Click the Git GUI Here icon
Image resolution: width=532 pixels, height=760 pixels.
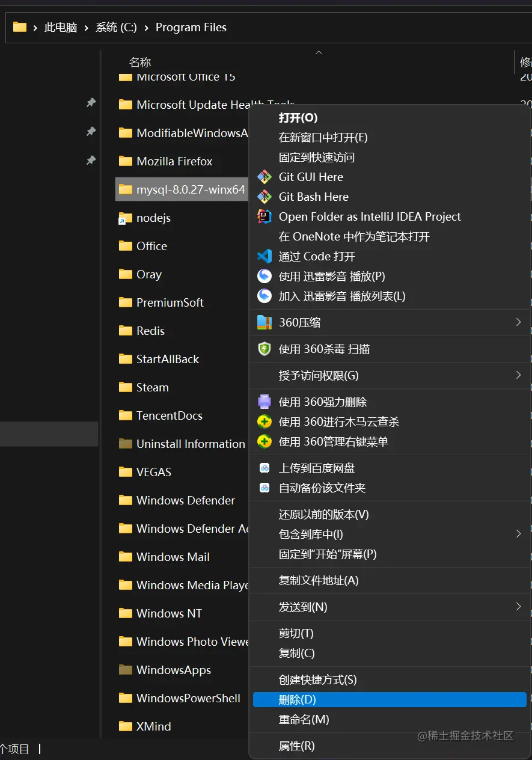[x=264, y=177]
